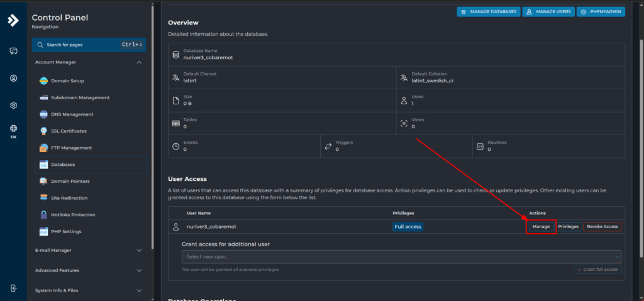Click the Revoke Access button

pos(602,226)
